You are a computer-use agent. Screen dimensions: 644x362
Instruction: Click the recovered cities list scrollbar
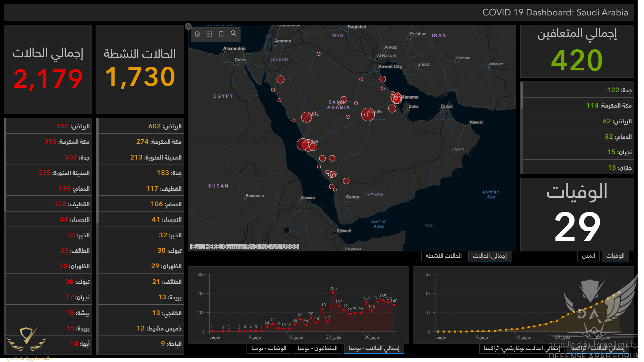(x=522, y=96)
